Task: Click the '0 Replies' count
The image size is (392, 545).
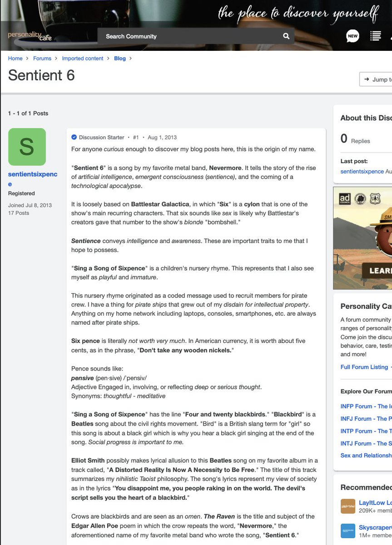Action: (355, 139)
